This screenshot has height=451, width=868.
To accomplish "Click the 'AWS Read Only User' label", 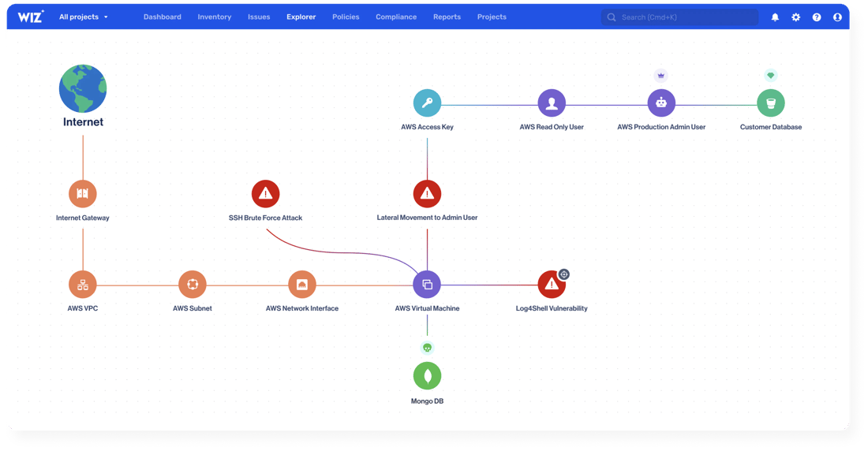I will tap(552, 127).
